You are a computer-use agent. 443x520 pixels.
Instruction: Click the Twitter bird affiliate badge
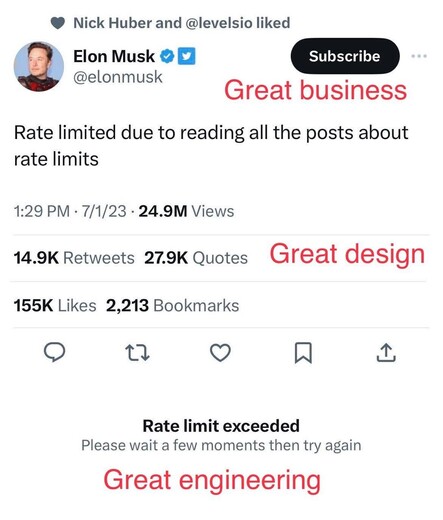pos(187,56)
